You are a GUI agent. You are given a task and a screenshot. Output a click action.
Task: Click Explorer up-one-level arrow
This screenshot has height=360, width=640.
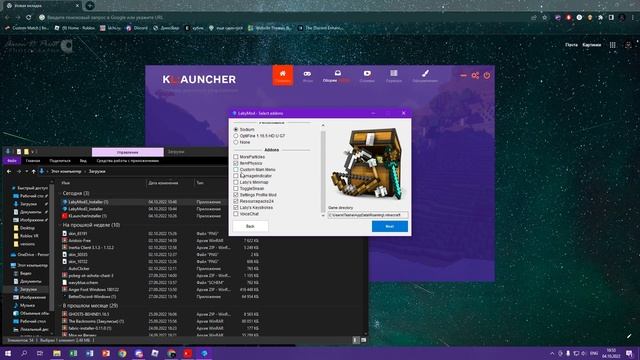(33, 171)
